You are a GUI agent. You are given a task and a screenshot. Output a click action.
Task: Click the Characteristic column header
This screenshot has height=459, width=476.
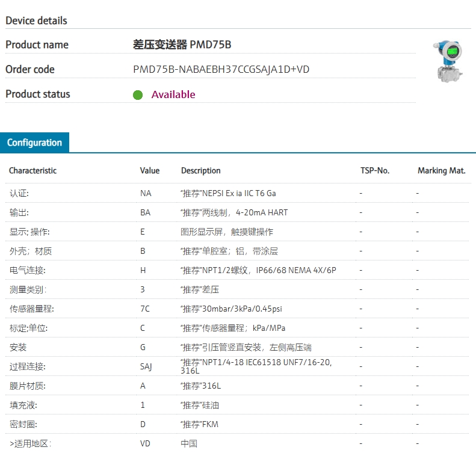(32, 170)
